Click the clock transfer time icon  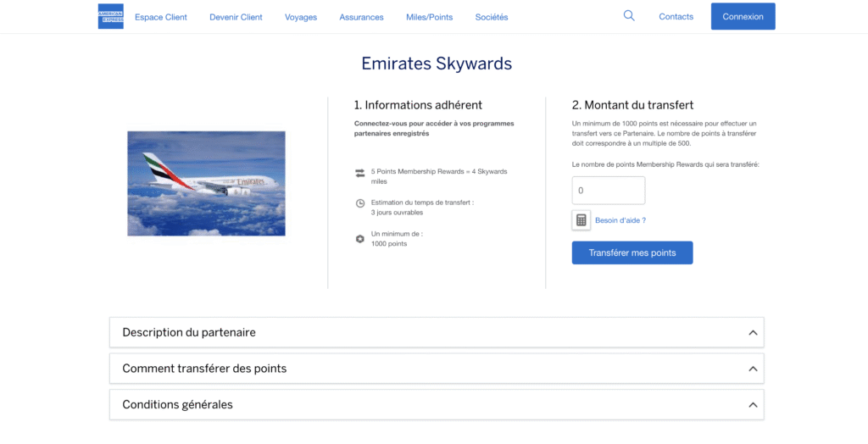click(x=359, y=203)
